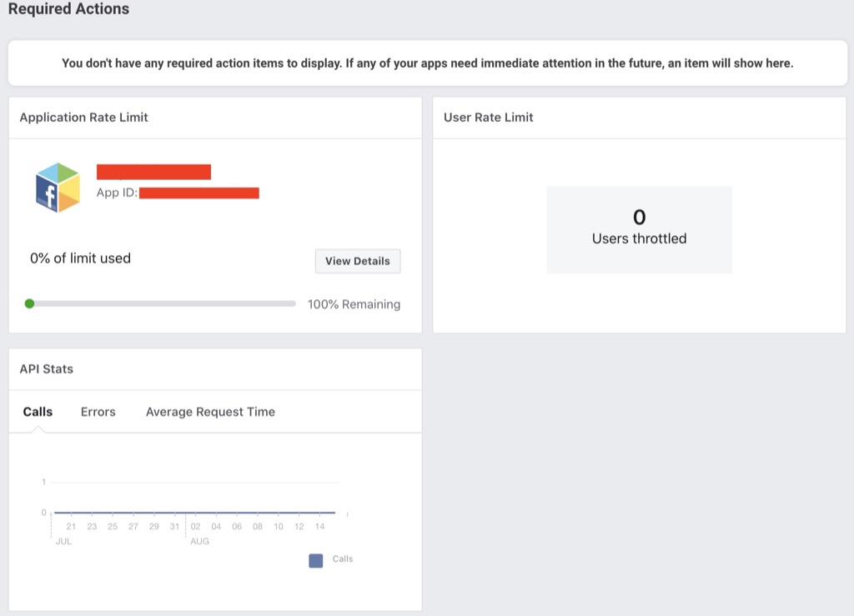The image size is (854, 616).
Task: Select the Errors tab in API Stats
Action: pos(98,411)
